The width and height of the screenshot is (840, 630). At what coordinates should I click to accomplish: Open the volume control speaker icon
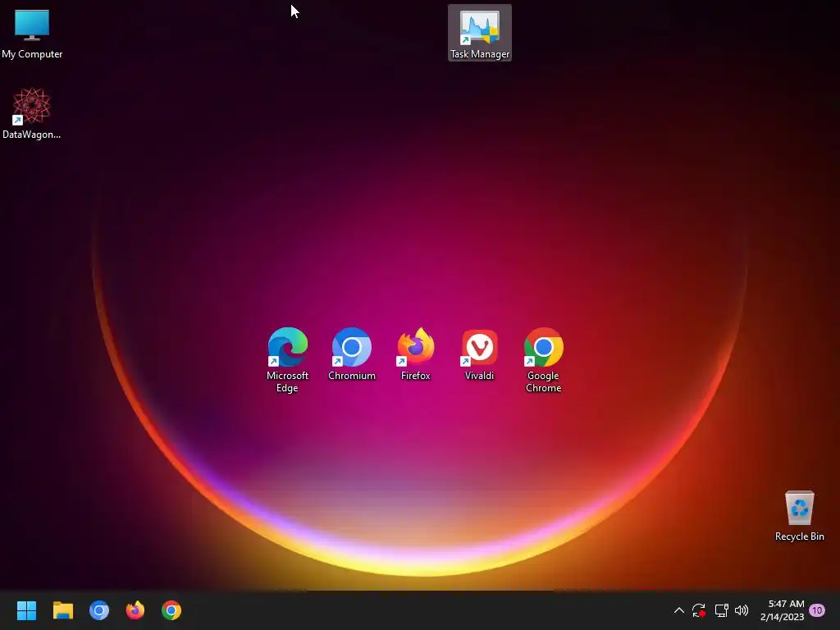point(742,610)
